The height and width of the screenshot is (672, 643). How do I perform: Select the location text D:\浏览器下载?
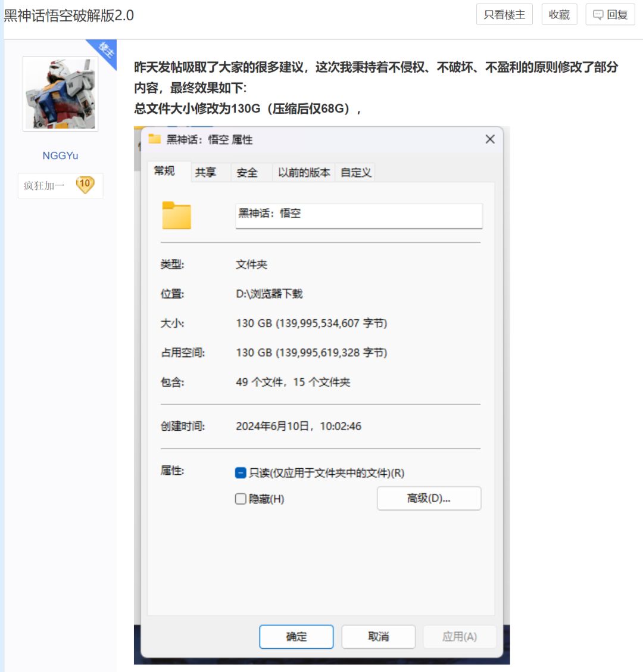(269, 294)
